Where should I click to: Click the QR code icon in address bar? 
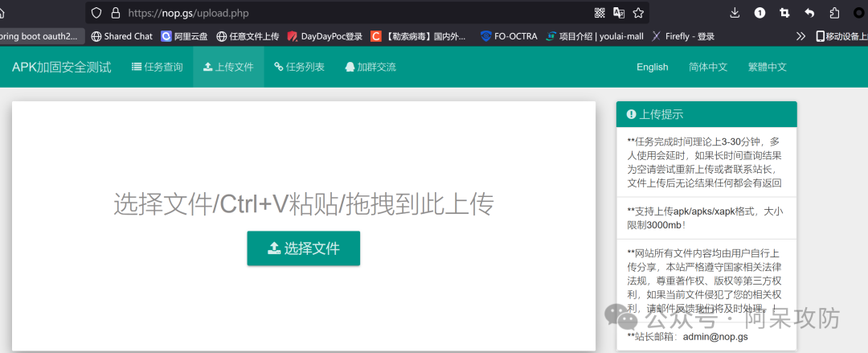tap(600, 13)
